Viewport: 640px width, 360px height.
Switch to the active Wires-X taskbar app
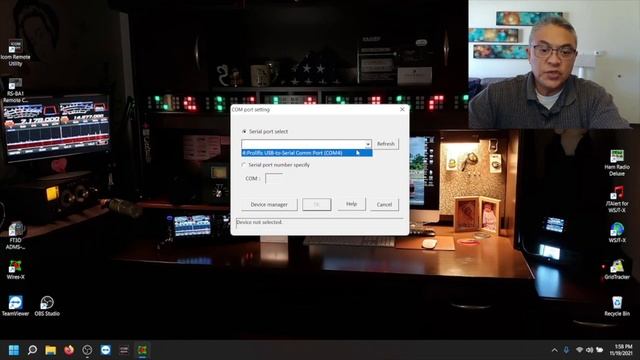[x=142, y=350]
